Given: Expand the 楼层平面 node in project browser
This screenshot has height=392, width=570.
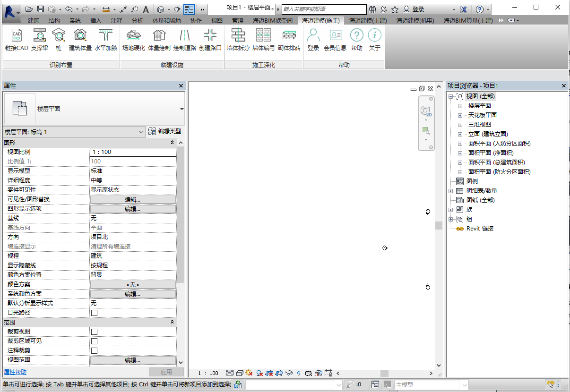Looking at the screenshot, I should tap(460, 106).
